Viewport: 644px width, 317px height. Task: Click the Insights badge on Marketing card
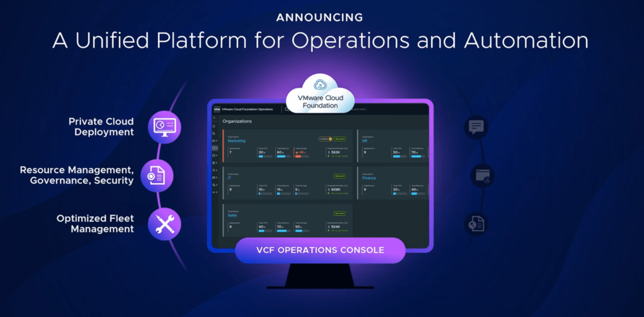tap(325, 139)
